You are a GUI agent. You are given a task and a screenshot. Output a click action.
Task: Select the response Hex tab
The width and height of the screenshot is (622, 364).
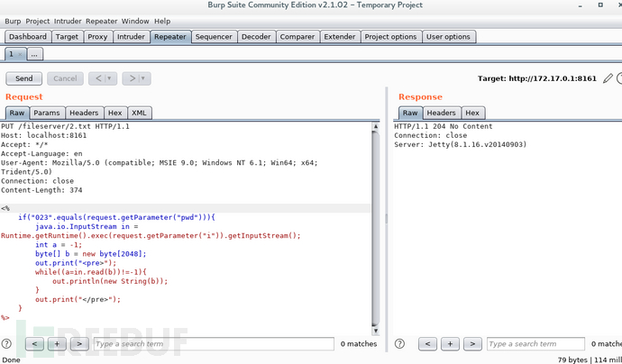(x=472, y=113)
